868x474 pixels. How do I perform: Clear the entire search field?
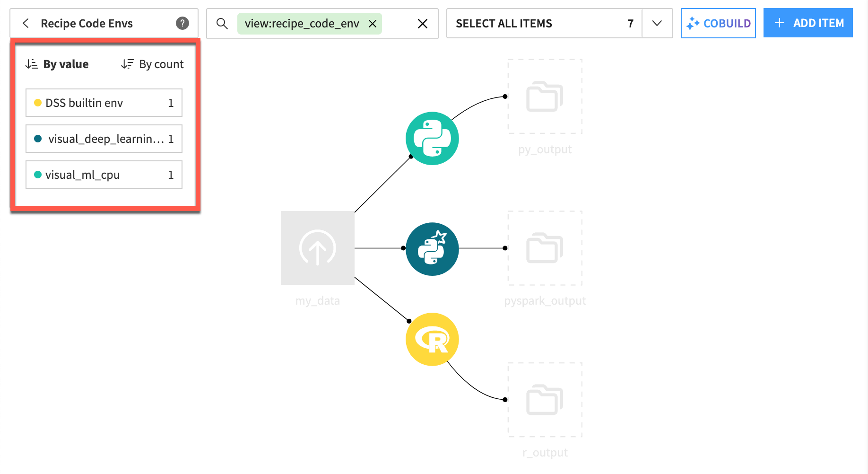[x=423, y=24]
